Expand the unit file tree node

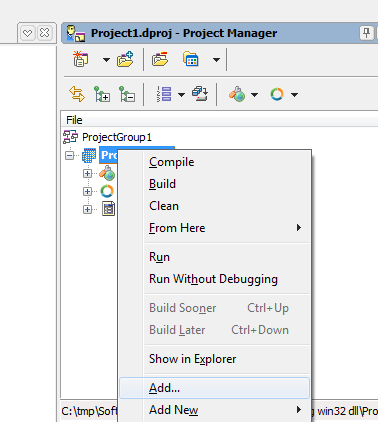87,209
